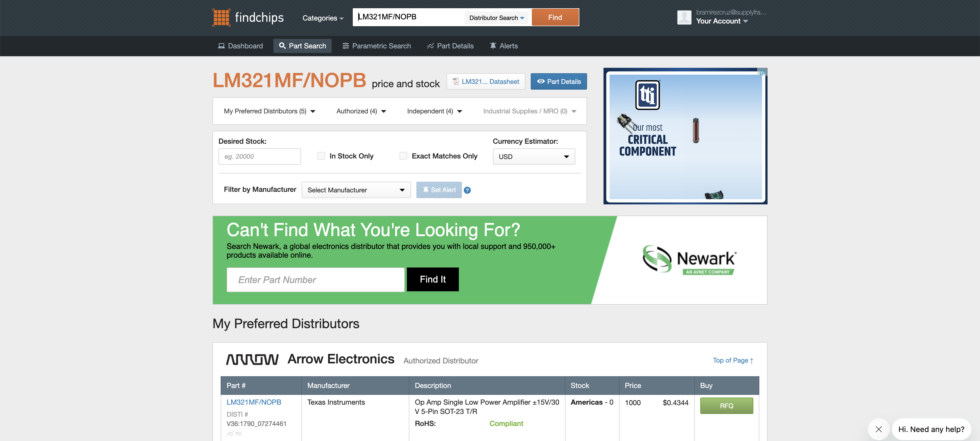980x441 pixels.
Task: Click the $0.4344 price value
Action: click(x=675, y=402)
